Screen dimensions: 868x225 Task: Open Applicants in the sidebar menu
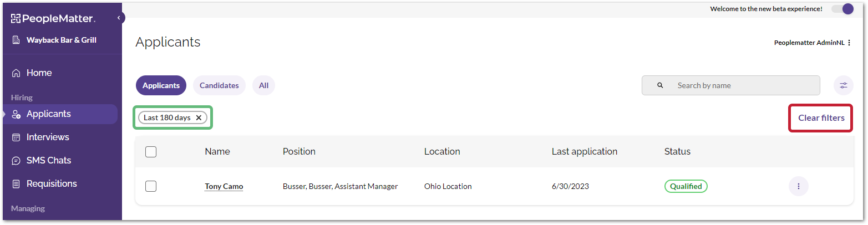[49, 114]
